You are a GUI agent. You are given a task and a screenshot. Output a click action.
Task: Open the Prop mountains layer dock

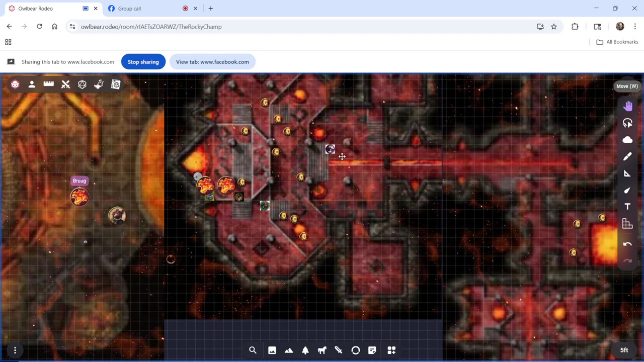point(289,350)
